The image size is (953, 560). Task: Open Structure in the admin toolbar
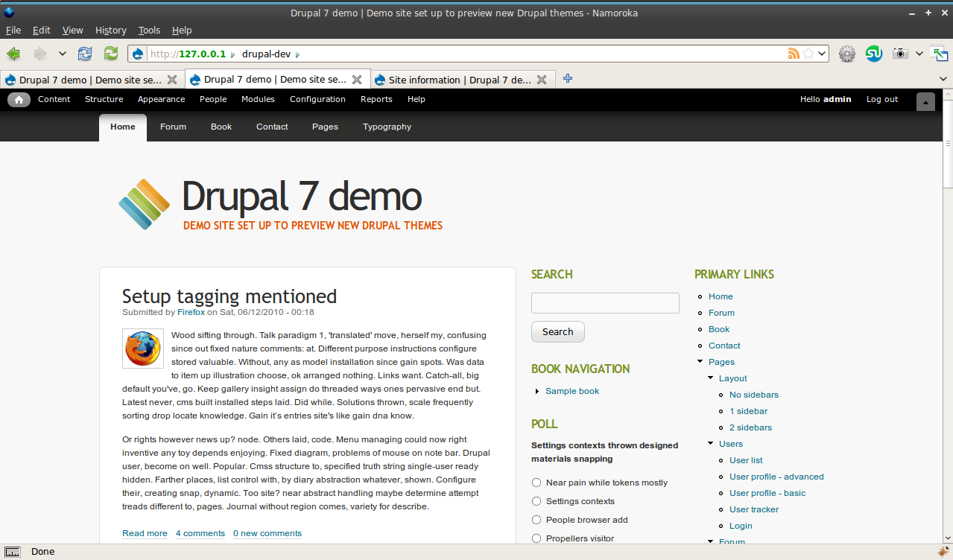(x=104, y=99)
